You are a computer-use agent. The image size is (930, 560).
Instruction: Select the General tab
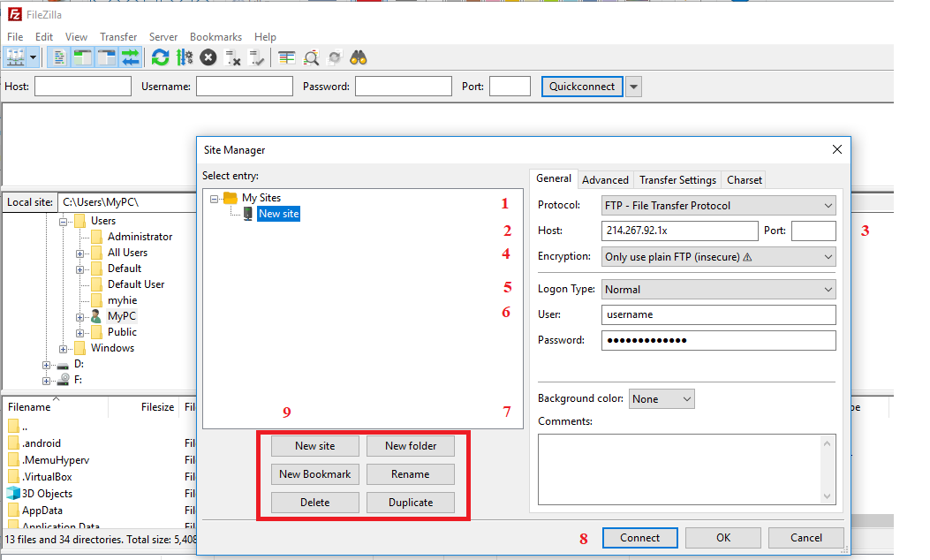[x=554, y=178]
